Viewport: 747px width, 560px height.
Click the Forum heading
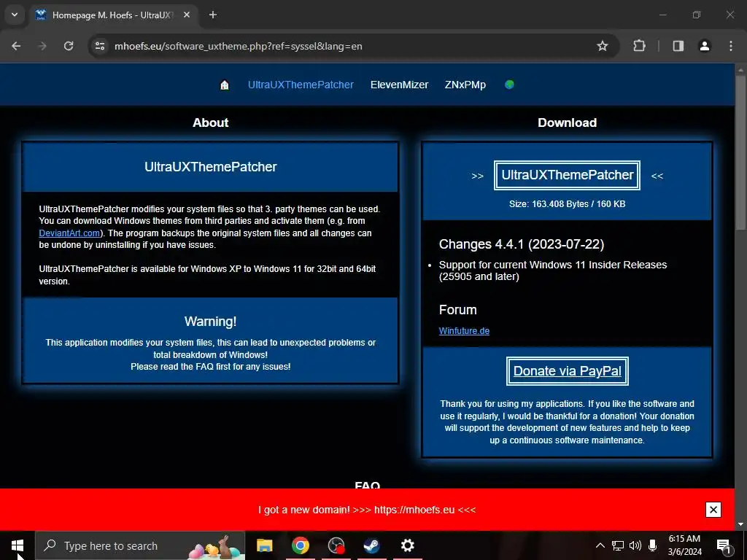point(458,310)
